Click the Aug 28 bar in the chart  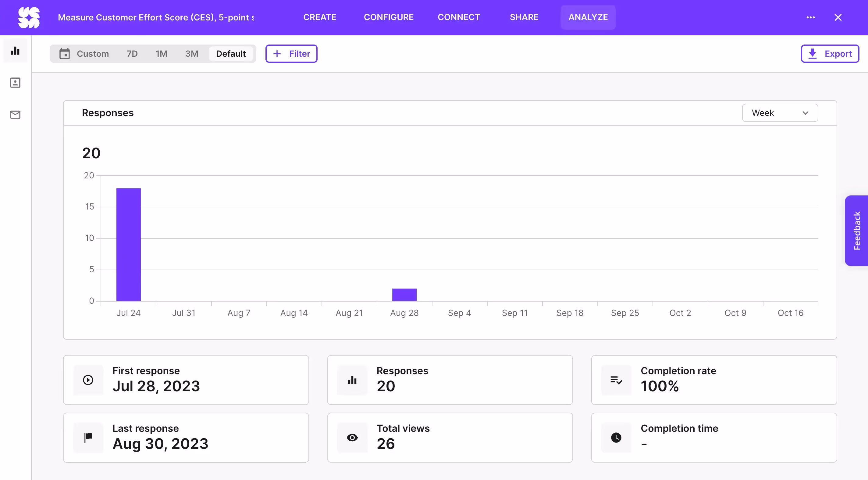point(404,295)
